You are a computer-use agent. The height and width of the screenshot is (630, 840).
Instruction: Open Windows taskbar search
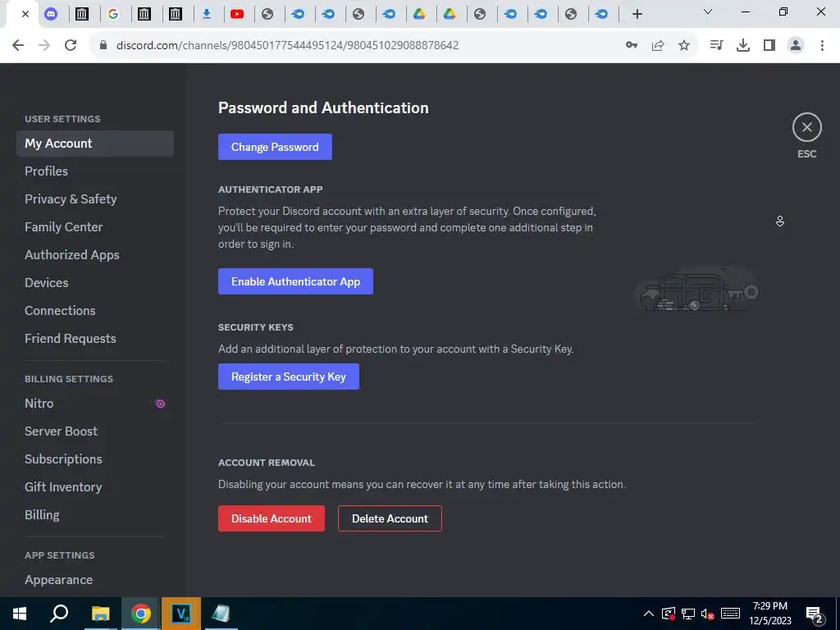tap(59, 614)
